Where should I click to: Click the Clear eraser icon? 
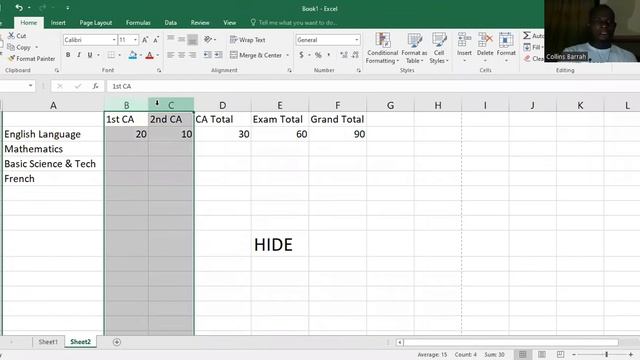pyautogui.click(x=527, y=58)
